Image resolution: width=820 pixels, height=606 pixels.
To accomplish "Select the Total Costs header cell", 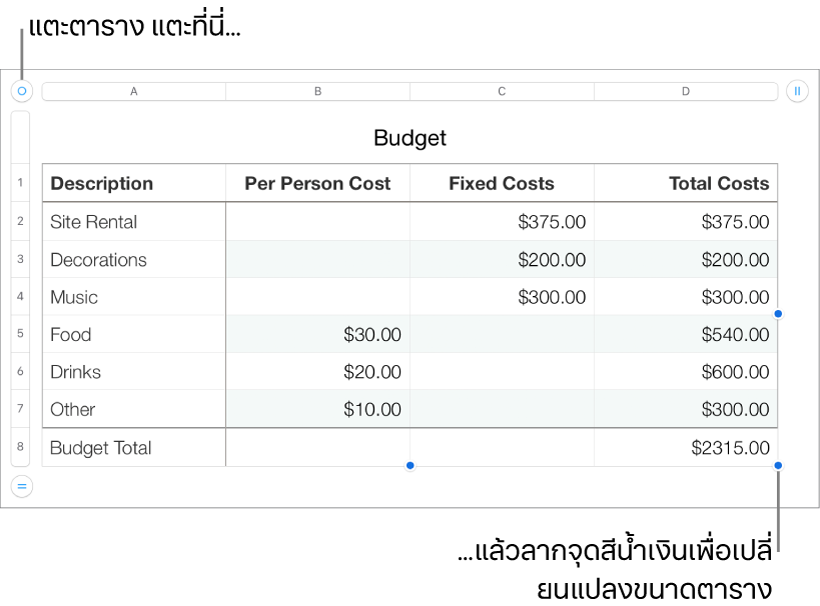I will 686,183.
